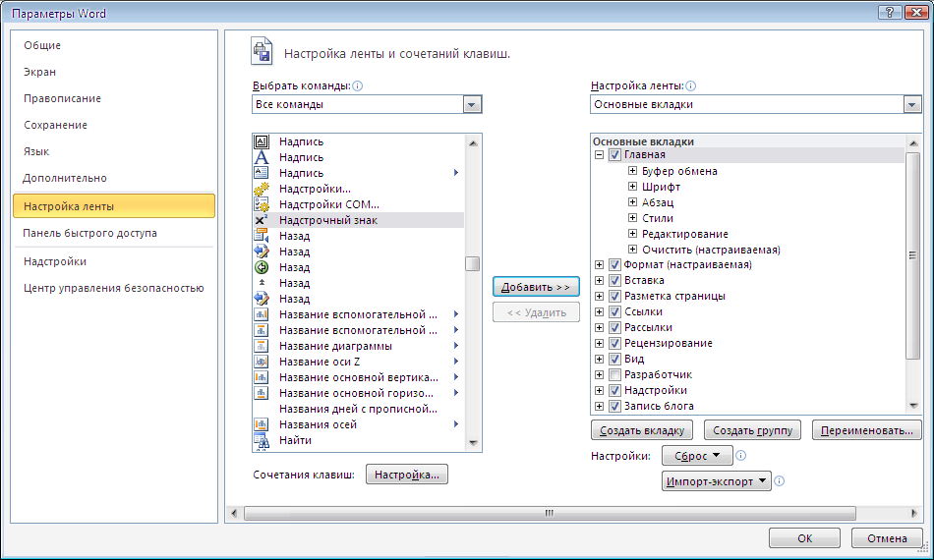
Task: Expand the Стили group
Action: click(x=632, y=218)
